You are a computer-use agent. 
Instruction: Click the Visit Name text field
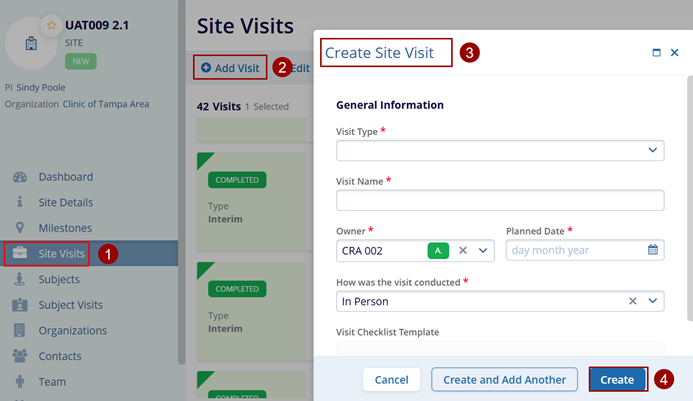coord(500,200)
